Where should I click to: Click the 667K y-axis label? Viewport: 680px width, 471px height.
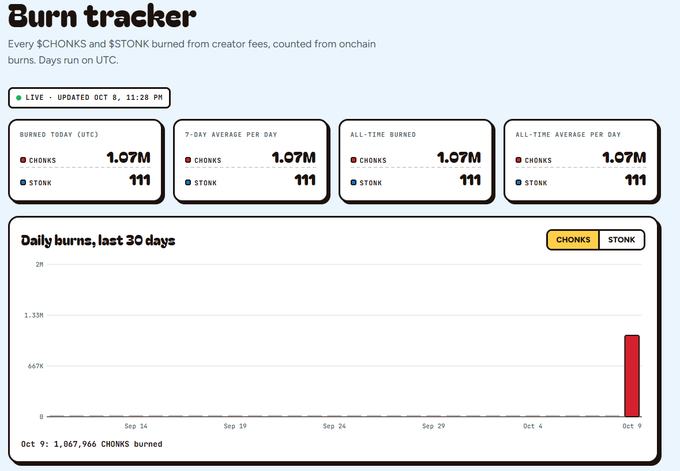click(36, 366)
